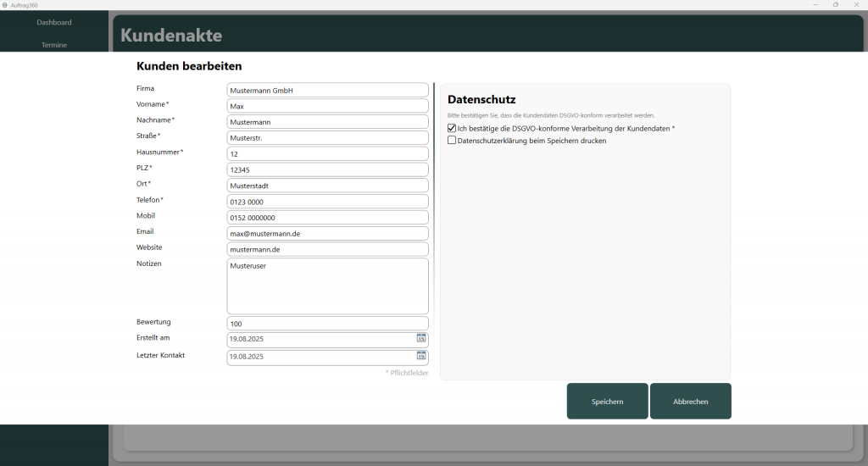Click the Straße input field

pos(327,137)
